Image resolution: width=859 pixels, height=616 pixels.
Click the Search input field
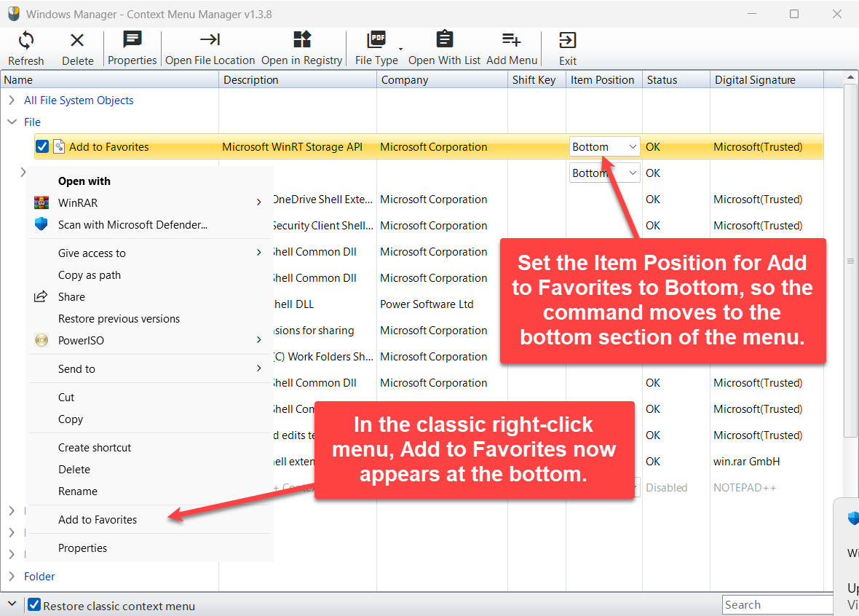pyautogui.click(x=778, y=604)
